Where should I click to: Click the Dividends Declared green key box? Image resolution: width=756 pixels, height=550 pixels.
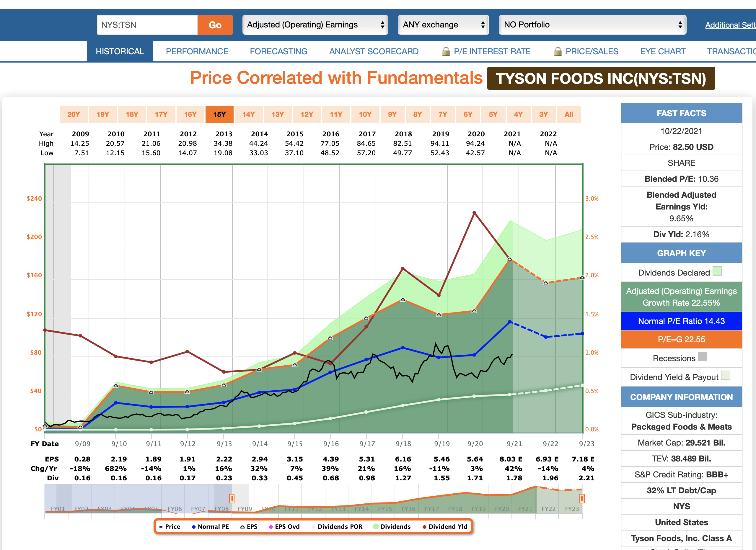[x=717, y=271]
